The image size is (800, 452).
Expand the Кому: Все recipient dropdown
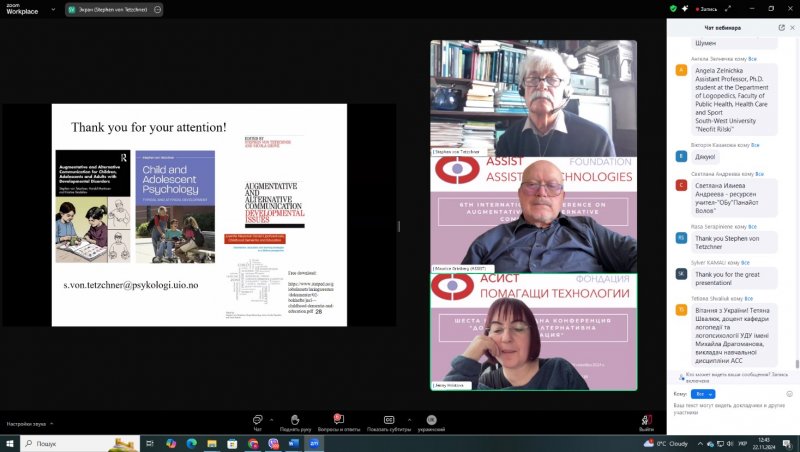(704, 394)
